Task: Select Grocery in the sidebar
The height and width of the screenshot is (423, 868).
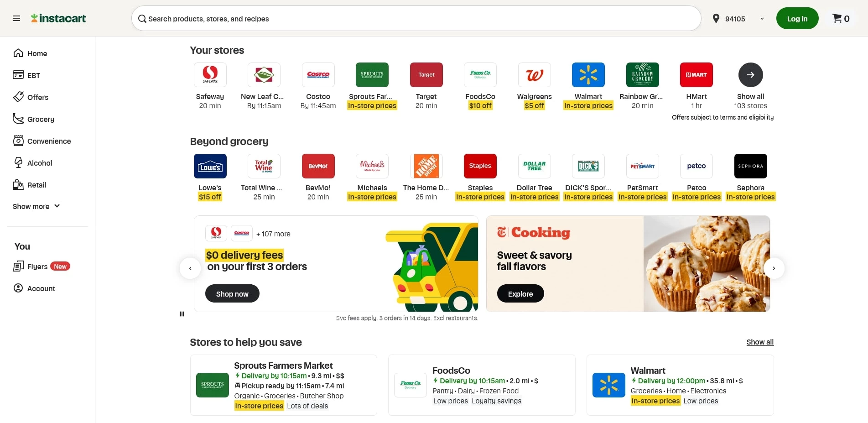Action: pyautogui.click(x=41, y=119)
